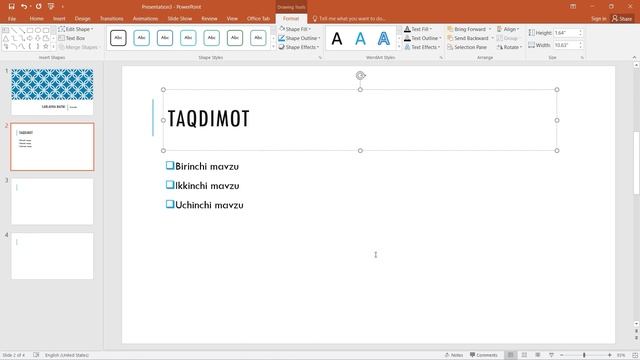
Task: Click the Redo/Repeat icon
Action: coord(38,7)
